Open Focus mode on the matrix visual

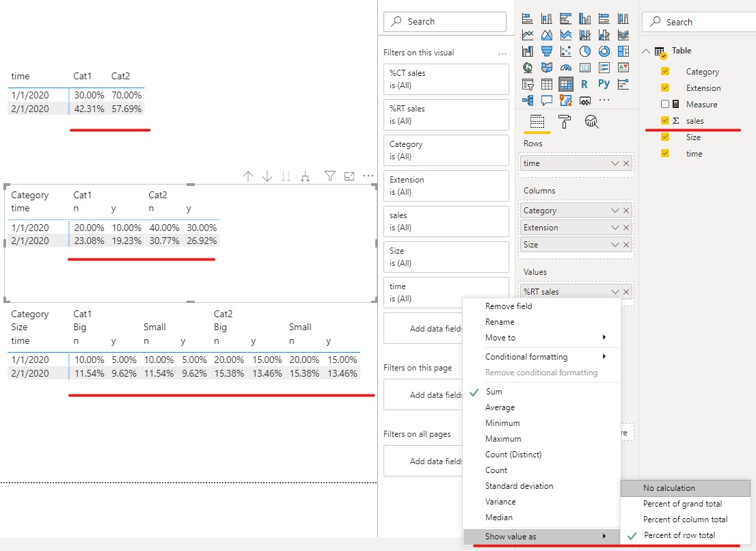tap(349, 176)
